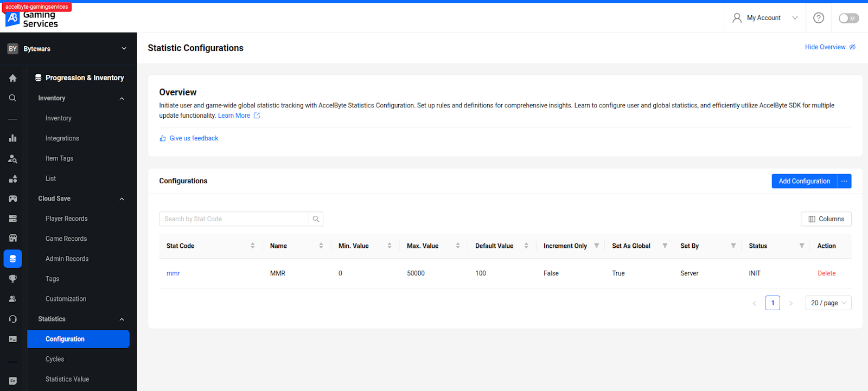Open Cycles under Statistics

[x=55, y=359]
